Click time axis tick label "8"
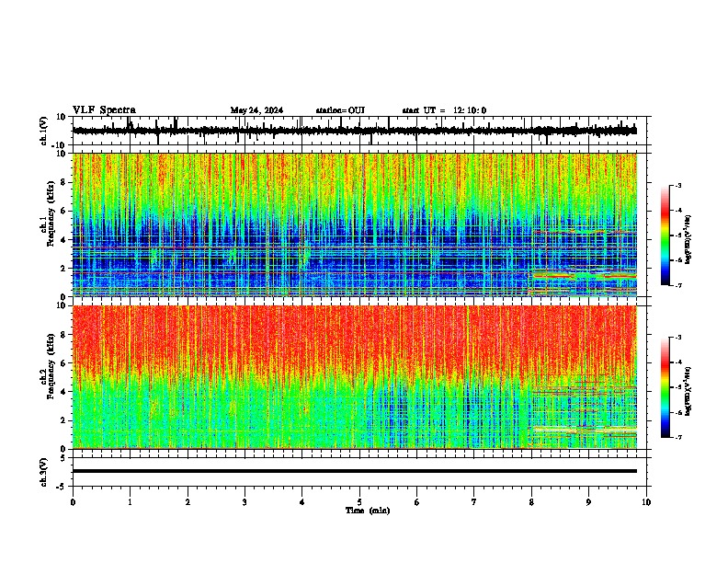 tap(531, 502)
